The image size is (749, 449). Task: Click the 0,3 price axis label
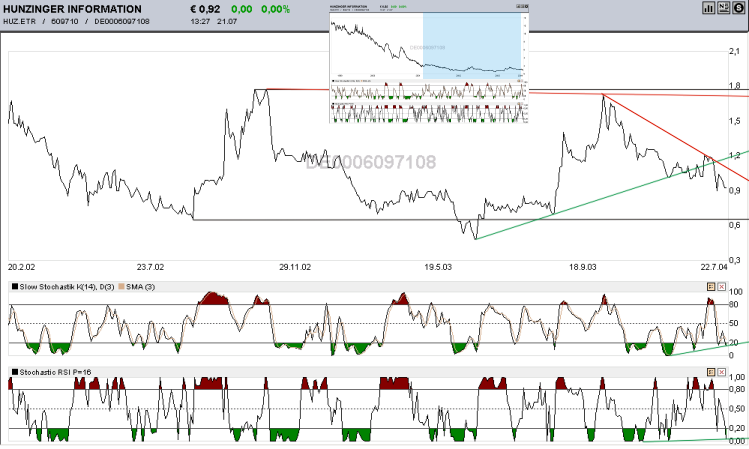(x=735, y=260)
